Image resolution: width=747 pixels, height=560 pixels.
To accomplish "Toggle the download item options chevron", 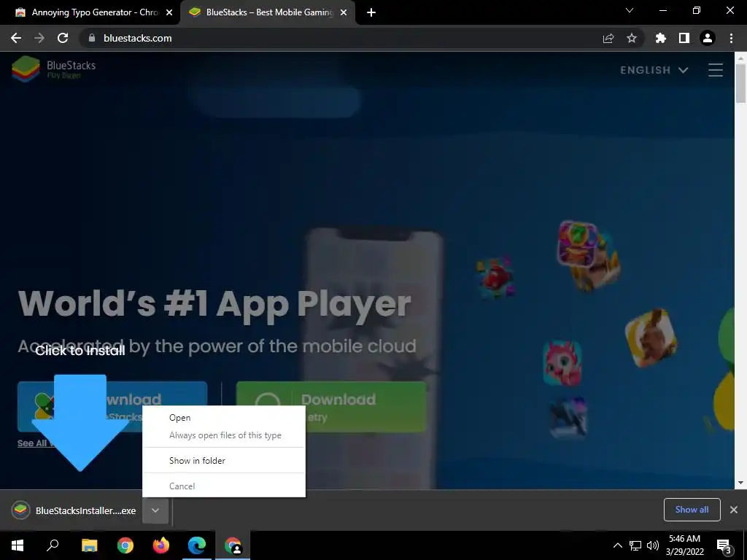I will (155, 510).
